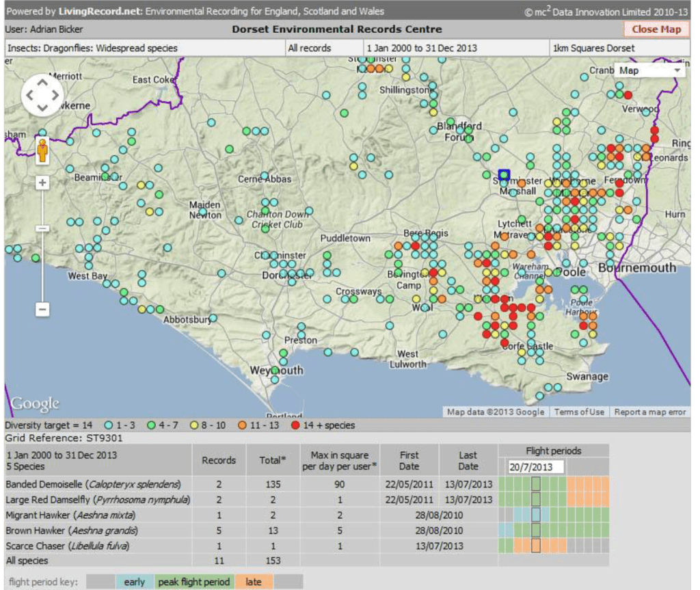Open the Terms of Use link

pos(579,412)
